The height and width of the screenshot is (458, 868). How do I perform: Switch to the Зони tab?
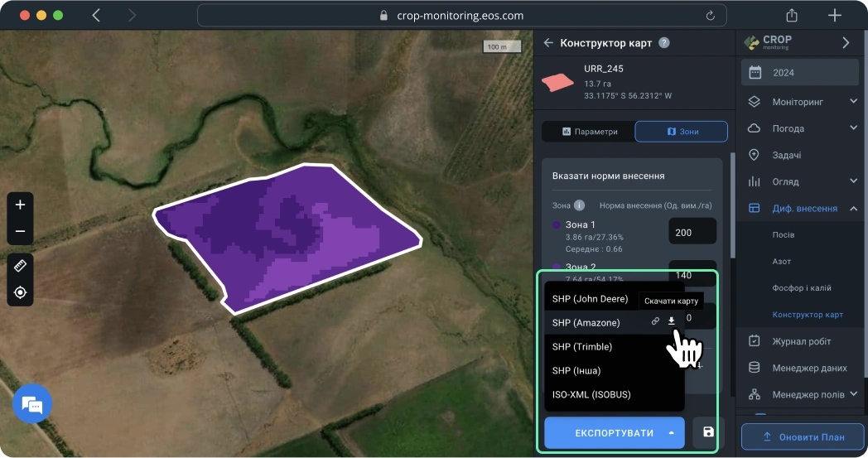[681, 132]
